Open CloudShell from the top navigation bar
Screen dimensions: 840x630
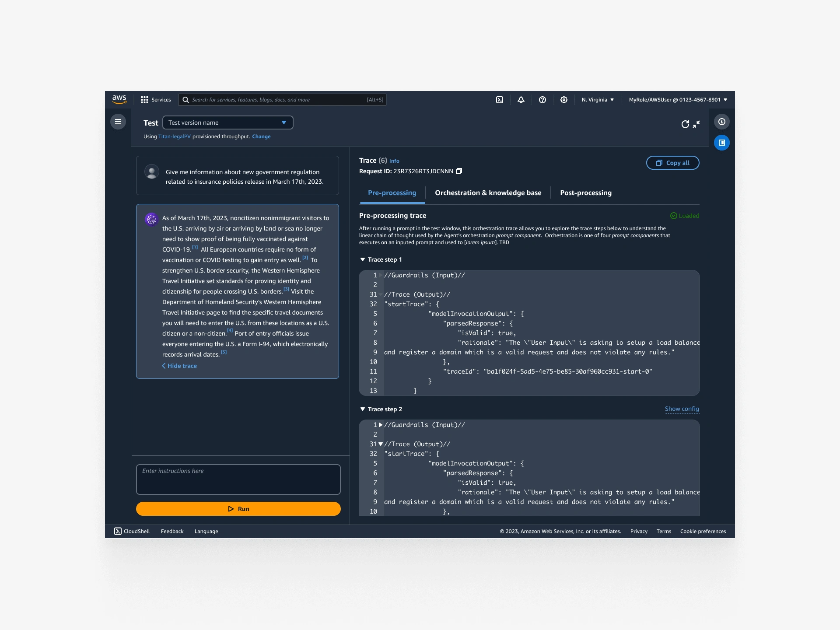[500, 100]
